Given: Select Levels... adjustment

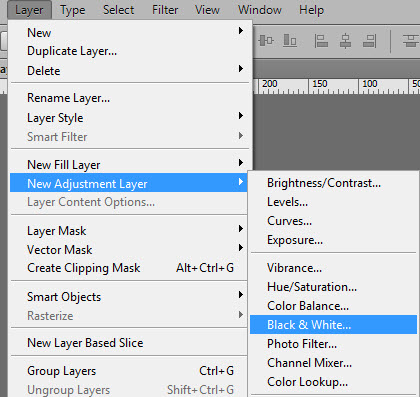Looking at the screenshot, I should tap(333, 202).
